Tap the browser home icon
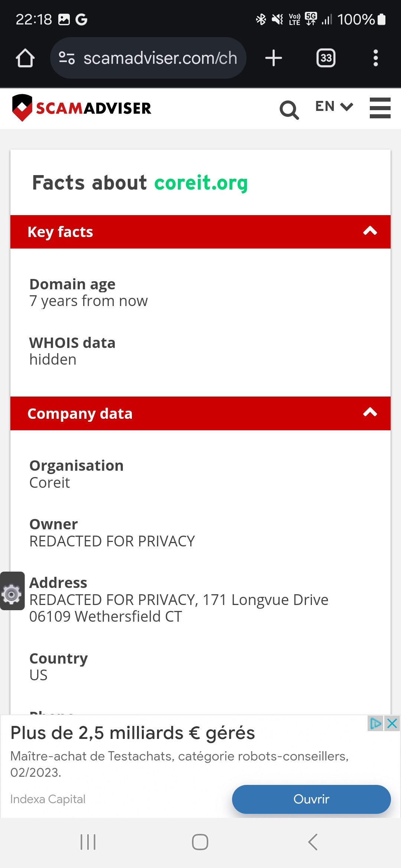The width and height of the screenshot is (401, 868). coord(25,58)
